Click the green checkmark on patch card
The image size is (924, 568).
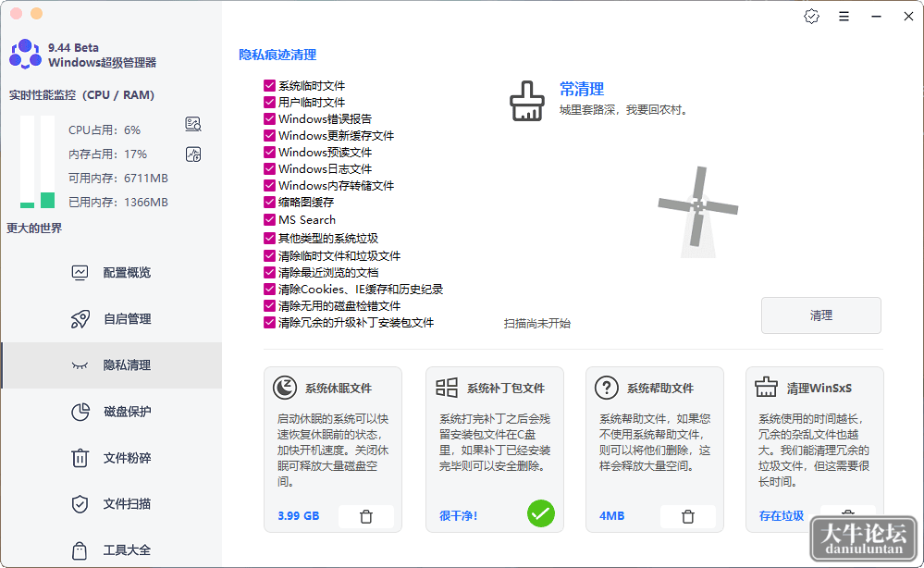pyautogui.click(x=541, y=513)
